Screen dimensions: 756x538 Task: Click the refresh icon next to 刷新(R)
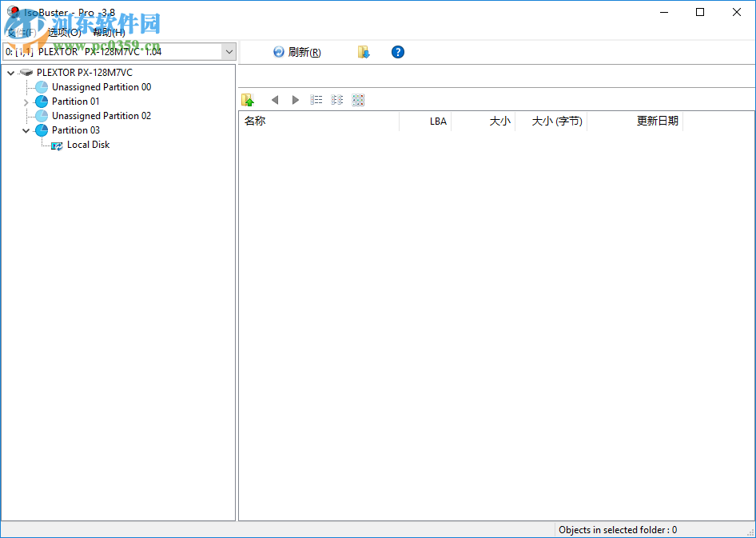277,51
